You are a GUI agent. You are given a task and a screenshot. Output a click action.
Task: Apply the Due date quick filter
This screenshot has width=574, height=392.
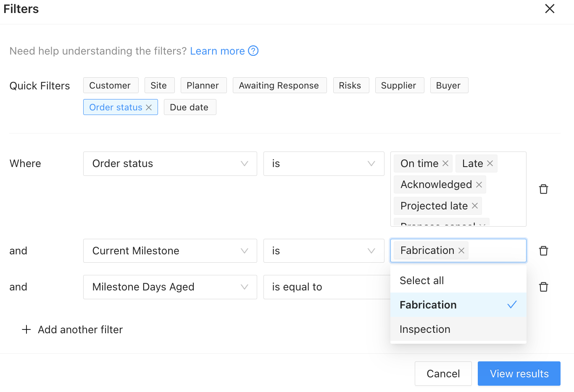click(189, 107)
